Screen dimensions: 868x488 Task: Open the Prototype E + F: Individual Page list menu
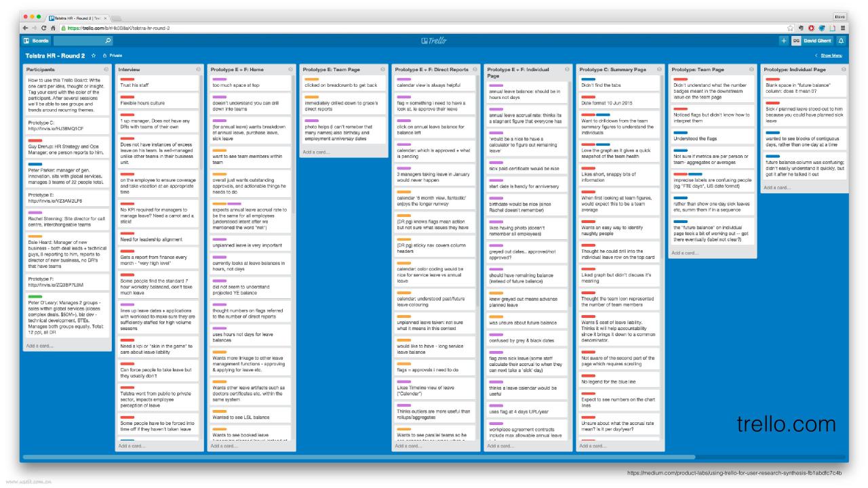(567, 69)
